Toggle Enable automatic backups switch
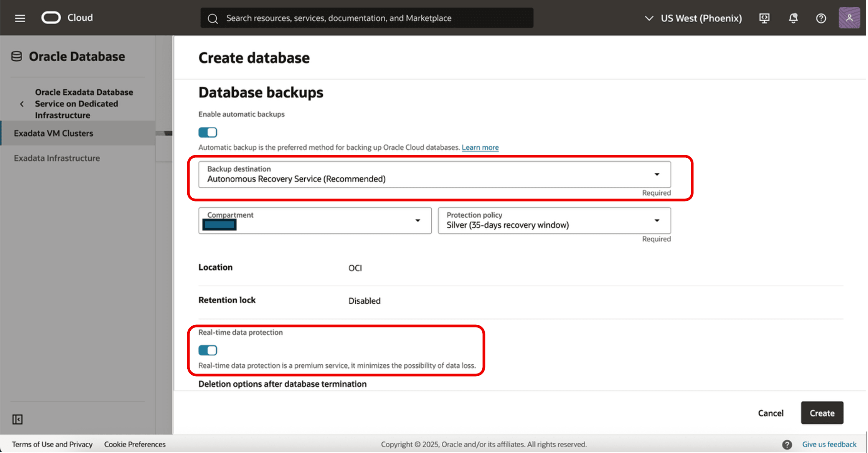This screenshot has height=453, width=868. pyautogui.click(x=208, y=132)
